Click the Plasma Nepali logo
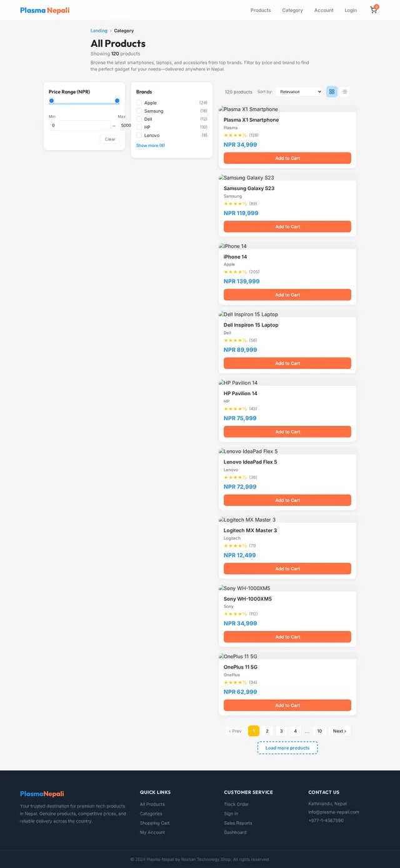Image resolution: width=400 pixels, height=868 pixels. (x=44, y=10)
